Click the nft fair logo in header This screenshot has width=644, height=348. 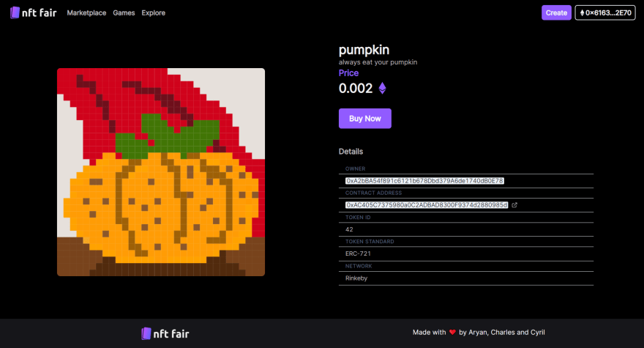click(x=33, y=12)
